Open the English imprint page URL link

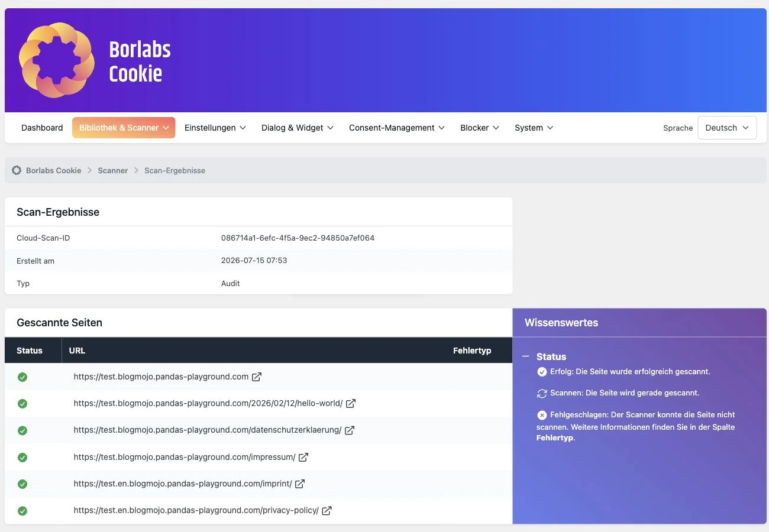[x=183, y=484]
